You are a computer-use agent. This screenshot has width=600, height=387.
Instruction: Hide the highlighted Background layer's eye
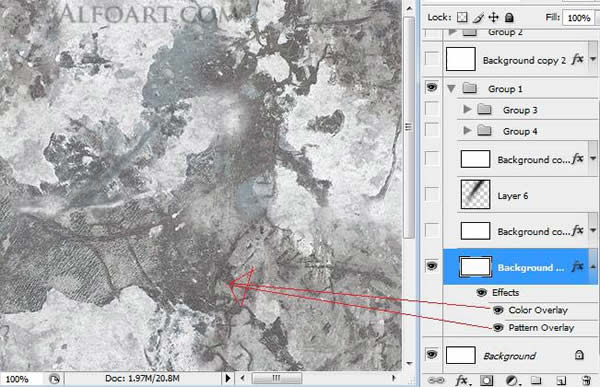[x=432, y=265]
